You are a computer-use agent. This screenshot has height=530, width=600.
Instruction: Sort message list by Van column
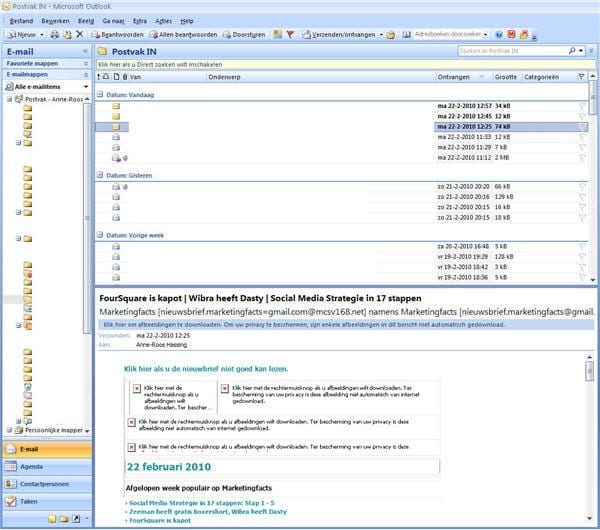(168, 77)
